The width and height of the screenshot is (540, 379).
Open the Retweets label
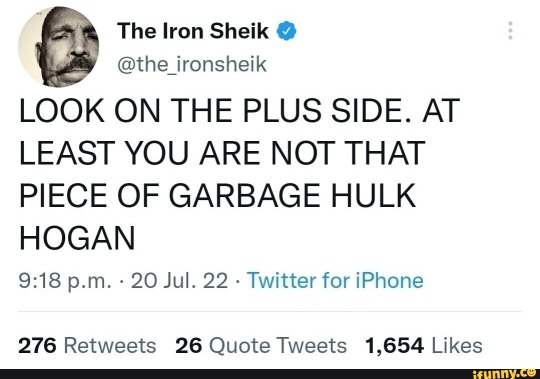pos(110,345)
